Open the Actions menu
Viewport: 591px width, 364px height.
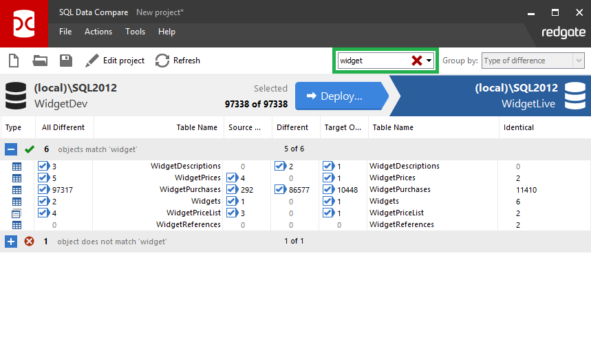pos(98,32)
